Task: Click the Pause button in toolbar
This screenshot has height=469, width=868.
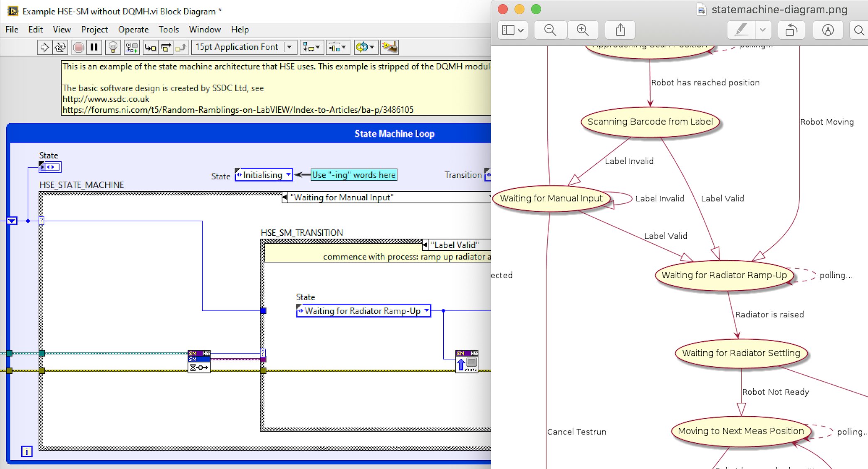Action: pyautogui.click(x=94, y=47)
